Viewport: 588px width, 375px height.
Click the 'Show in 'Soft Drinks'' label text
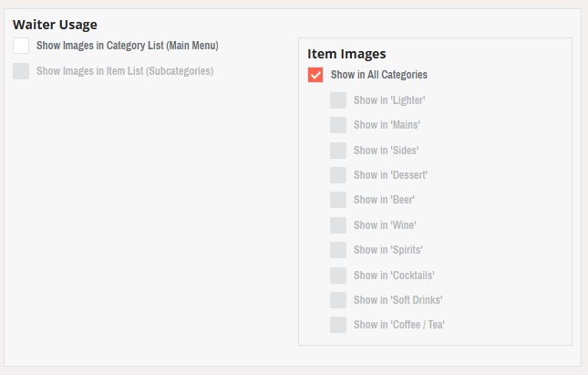click(x=398, y=300)
